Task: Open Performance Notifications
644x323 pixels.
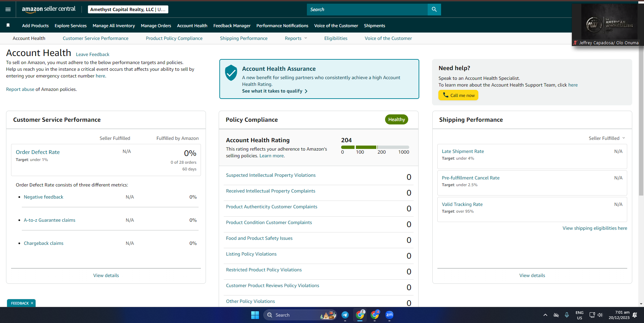Action: tap(282, 25)
